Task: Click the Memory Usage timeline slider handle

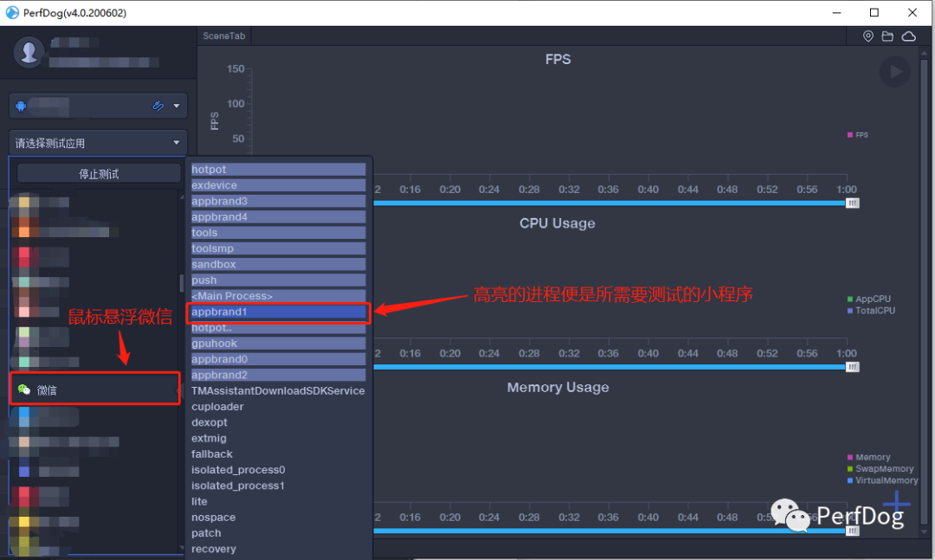Action: 853,531
